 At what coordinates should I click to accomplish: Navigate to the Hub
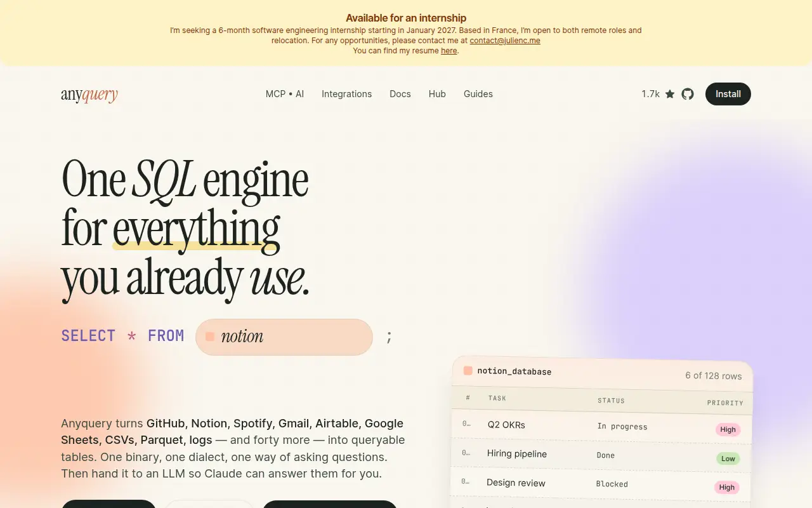point(437,94)
